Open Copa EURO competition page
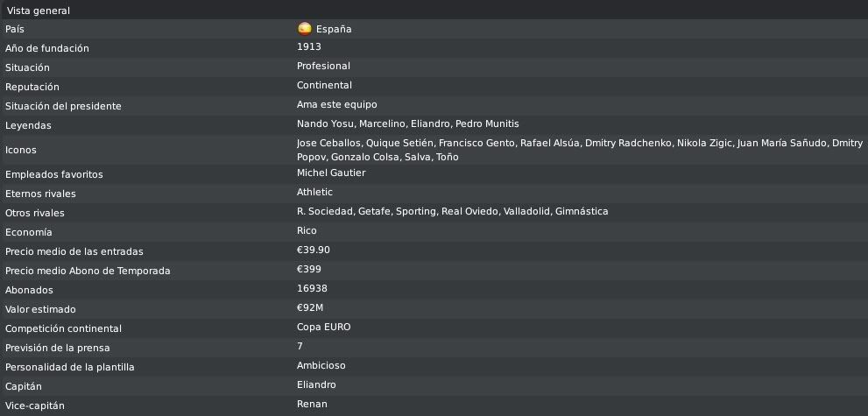The image size is (868, 416). pos(323,327)
